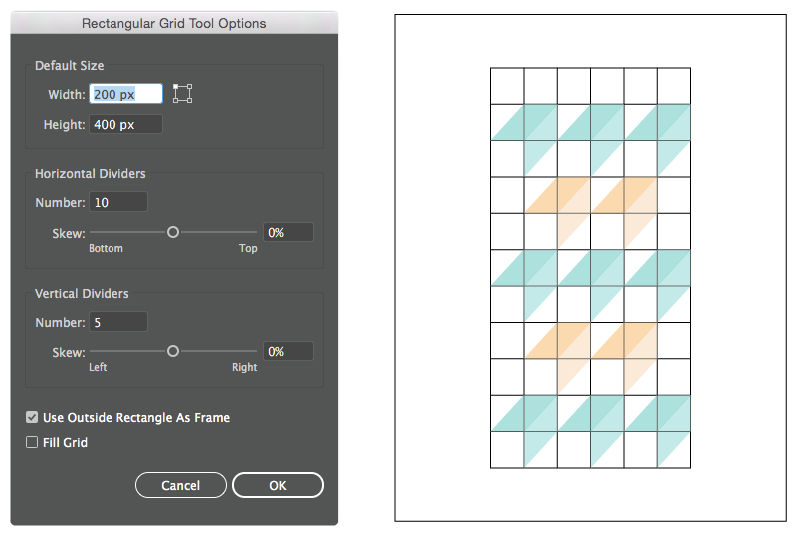
Task: Click the reference point locator icon
Action: pos(182,94)
